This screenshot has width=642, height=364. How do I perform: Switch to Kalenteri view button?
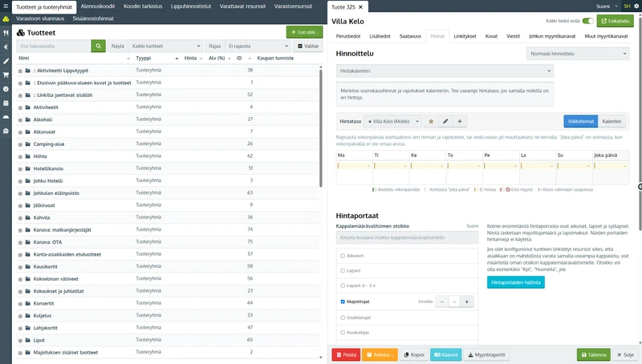coord(612,122)
